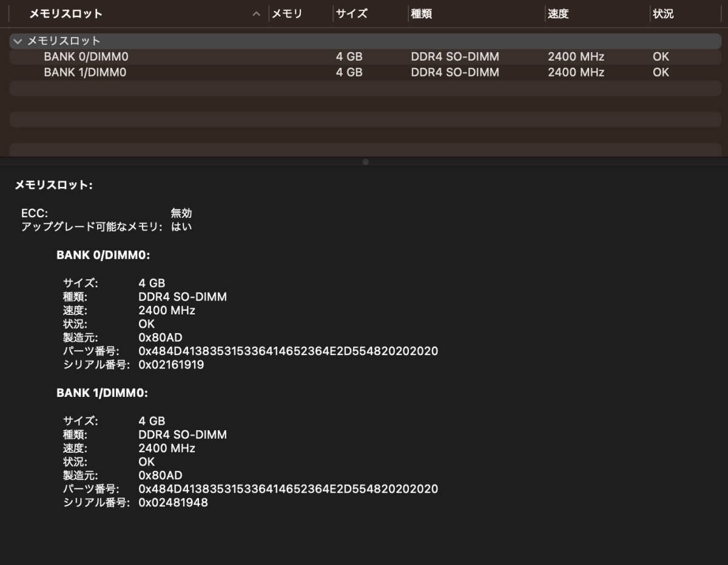
Task: Click part number under BANK 0/DIMM0 details
Action: [288, 351]
